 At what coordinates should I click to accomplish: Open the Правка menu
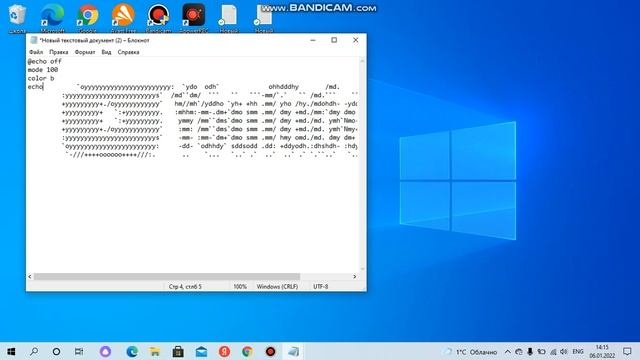point(58,52)
